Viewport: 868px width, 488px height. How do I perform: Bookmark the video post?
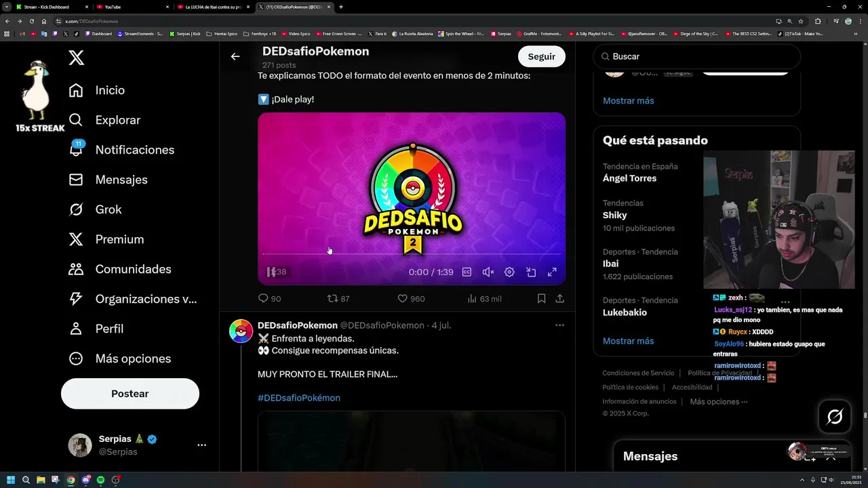pos(541,298)
